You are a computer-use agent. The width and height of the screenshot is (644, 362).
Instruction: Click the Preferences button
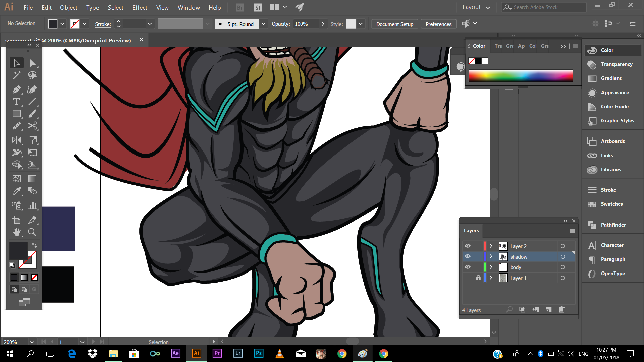[x=438, y=24]
